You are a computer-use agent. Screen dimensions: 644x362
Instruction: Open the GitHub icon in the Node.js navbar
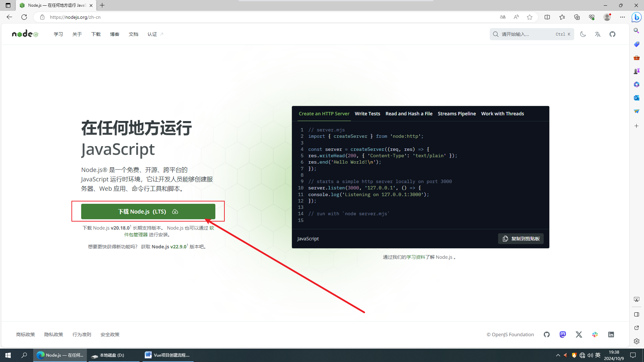[612, 34]
